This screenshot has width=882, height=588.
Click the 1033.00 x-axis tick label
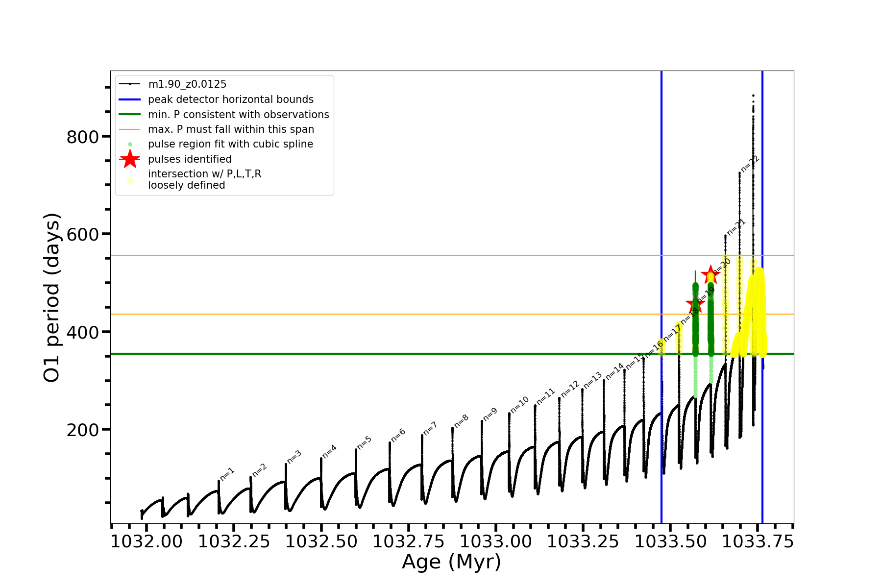pyautogui.click(x=495, y=541)
